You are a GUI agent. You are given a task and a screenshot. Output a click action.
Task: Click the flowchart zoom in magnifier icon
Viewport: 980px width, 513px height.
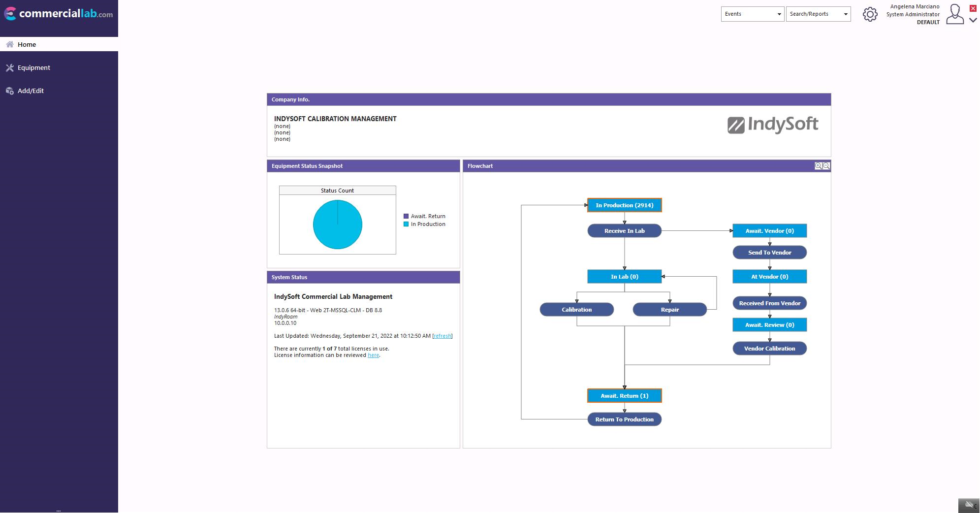pos(818,166)
